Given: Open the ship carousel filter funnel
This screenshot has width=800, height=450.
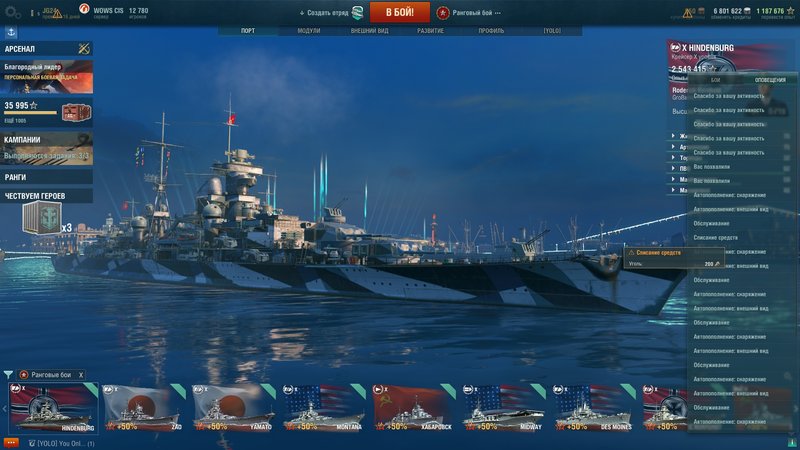Looking at the screenshot, I should (x=8, y=375).
